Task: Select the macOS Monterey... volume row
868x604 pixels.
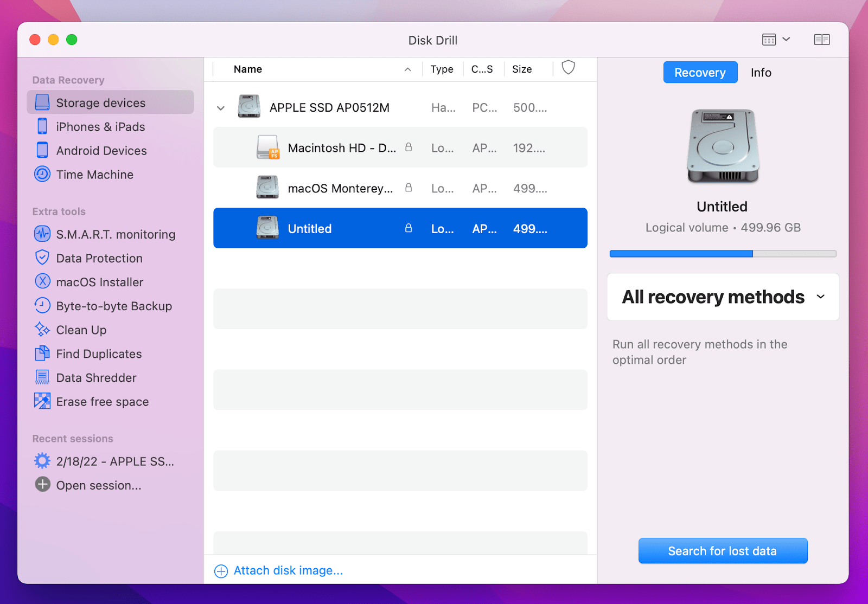Action: coord(400,188)
